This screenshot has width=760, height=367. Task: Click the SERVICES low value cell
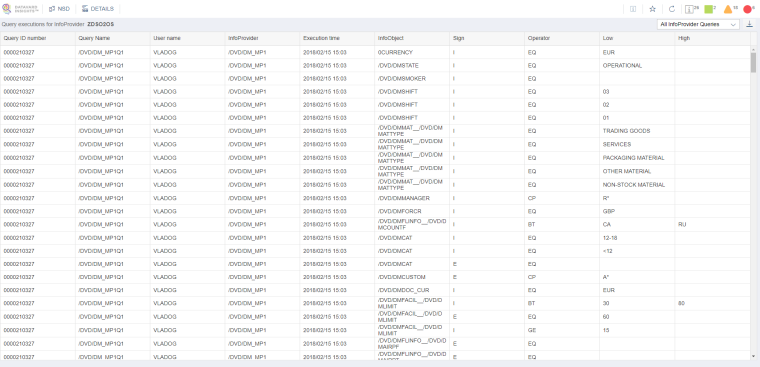click(637, 144)
